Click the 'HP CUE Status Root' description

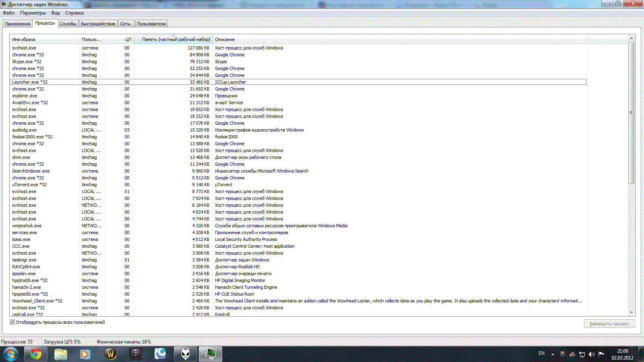(x=234, y=294)
